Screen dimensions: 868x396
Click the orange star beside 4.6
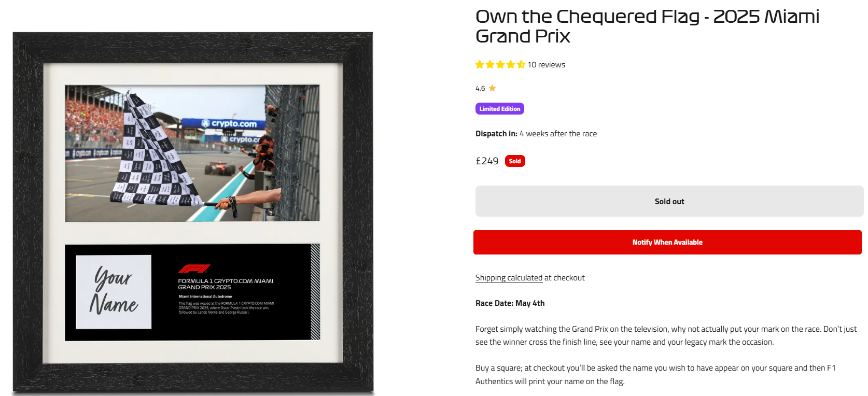493,88
